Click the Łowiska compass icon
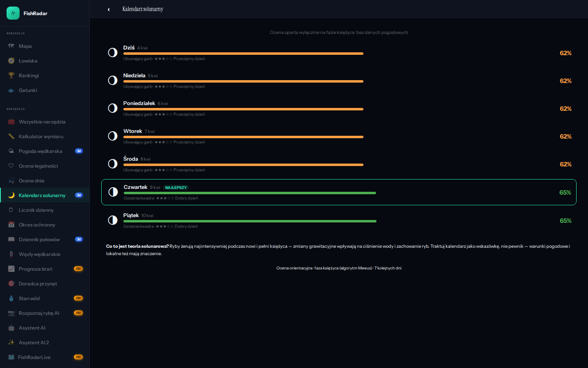 click(x=11, y=61)
